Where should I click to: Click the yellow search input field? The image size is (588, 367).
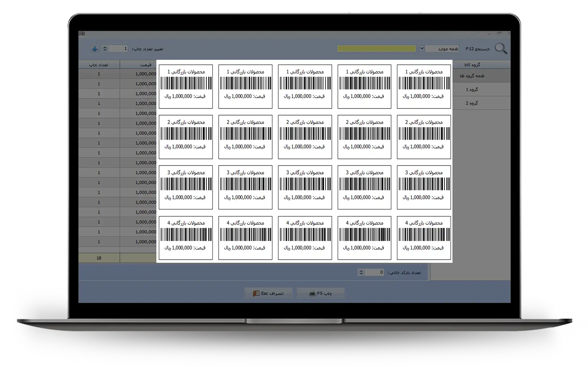click(x=376, y=49)
